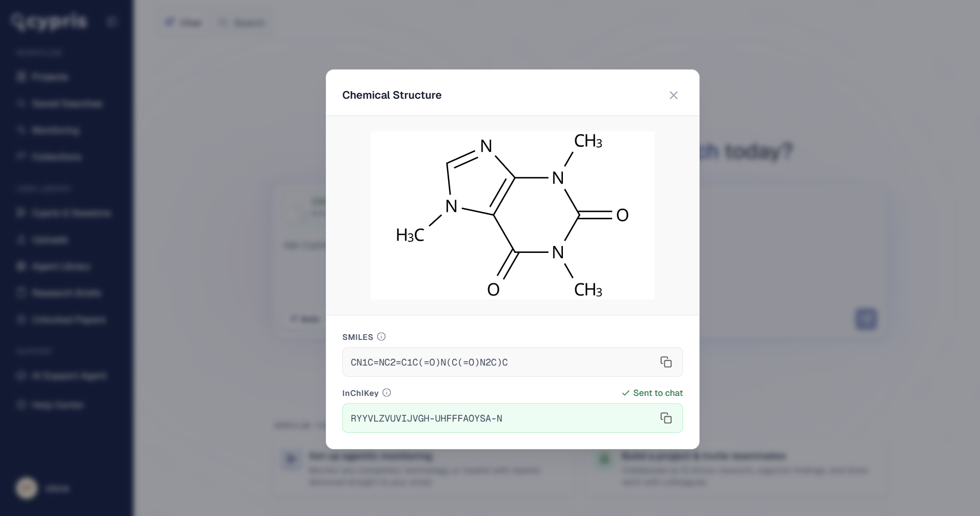The image size is (980, 516).
Task: Collapse the sidebar with the toggle icon
Action: click(112, 22)
